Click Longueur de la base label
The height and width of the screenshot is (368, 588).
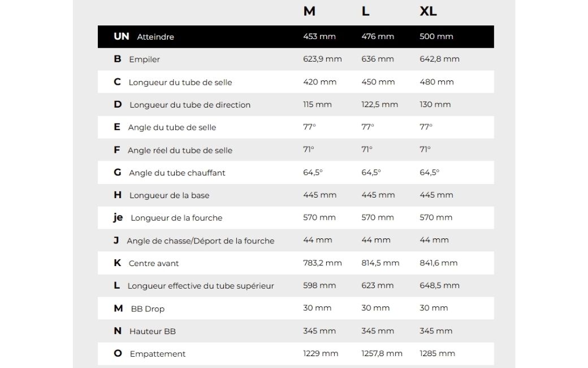tap(169, 195)
